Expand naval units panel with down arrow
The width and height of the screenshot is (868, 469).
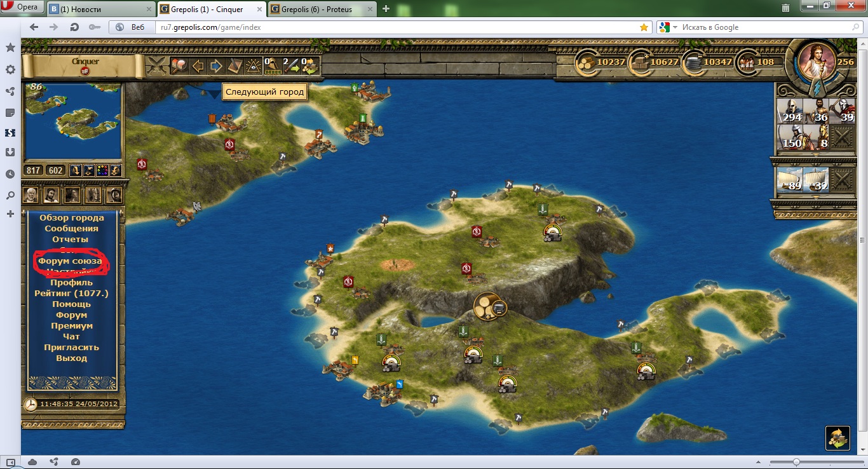[815, 199]
